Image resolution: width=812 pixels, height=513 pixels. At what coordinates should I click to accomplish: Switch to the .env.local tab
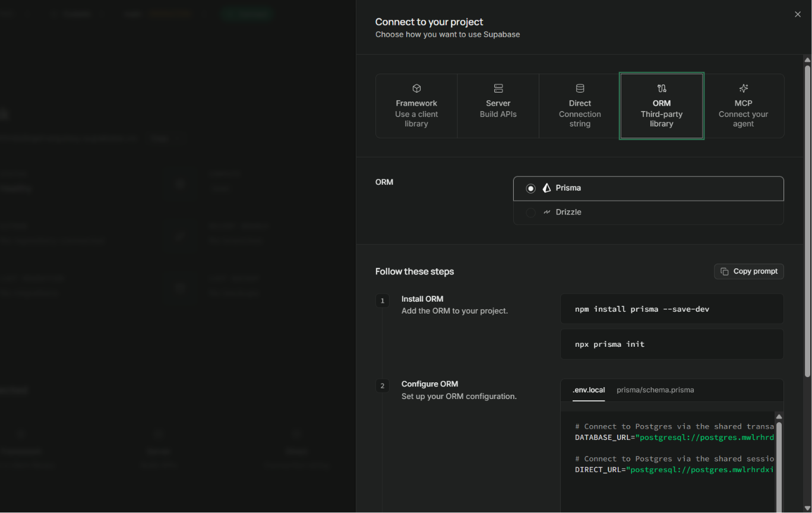[589, 390]
